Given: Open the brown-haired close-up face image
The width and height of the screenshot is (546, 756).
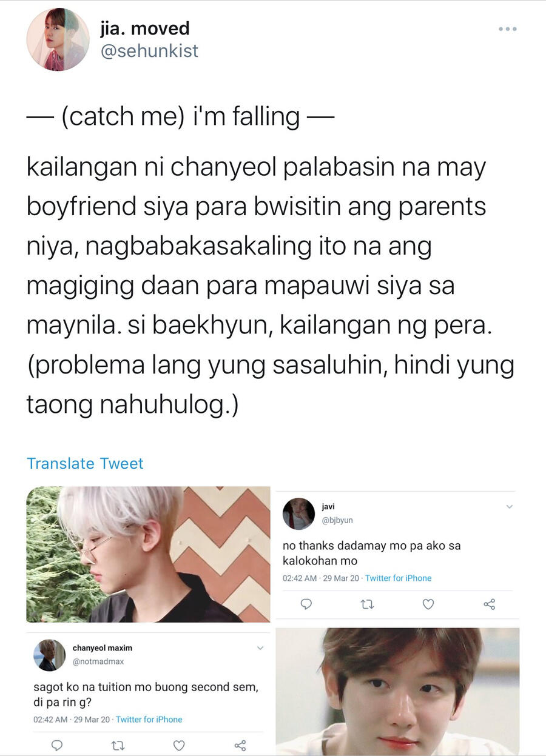Looking at the screenshot, I should point(397,691).
